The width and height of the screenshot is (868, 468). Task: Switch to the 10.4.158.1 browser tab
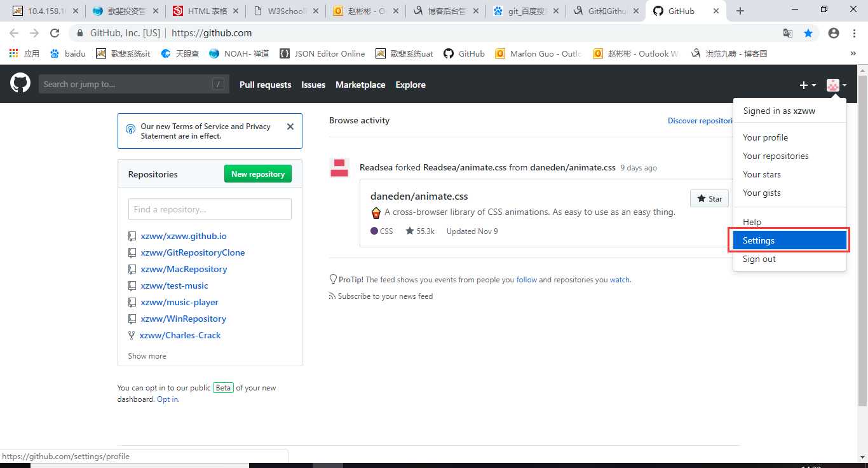click(x=46, y=11)
